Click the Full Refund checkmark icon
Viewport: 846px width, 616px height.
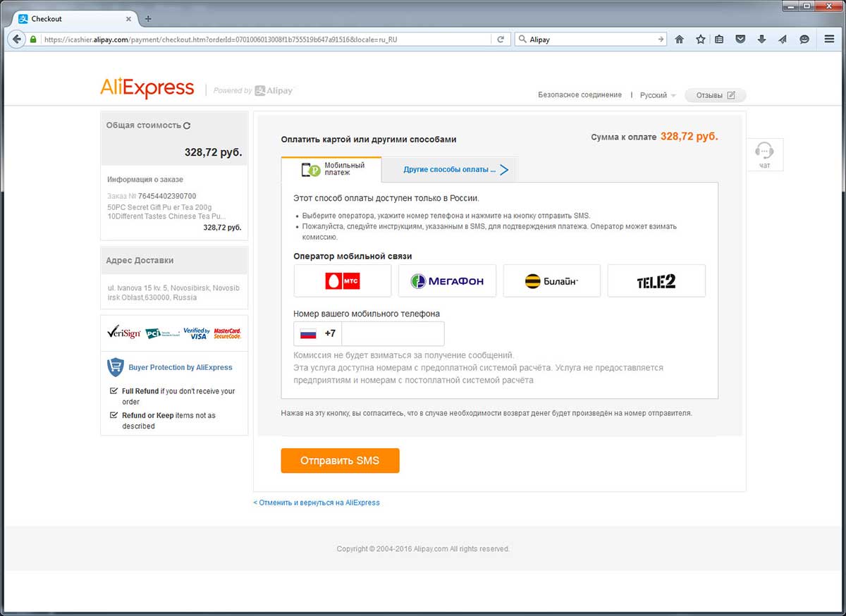(x=114, y=390)
